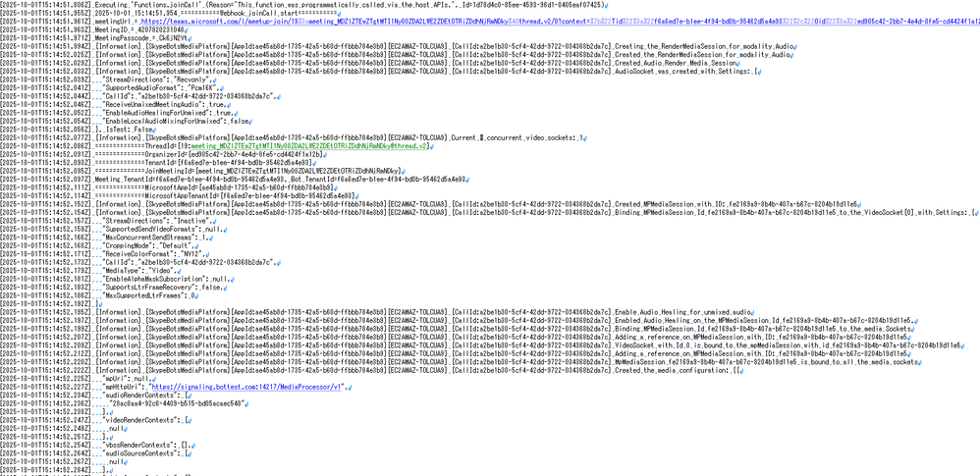Click the "EnableAudioHealingForUnmixed": true line
Screen dimensions: 980x476
170,113
